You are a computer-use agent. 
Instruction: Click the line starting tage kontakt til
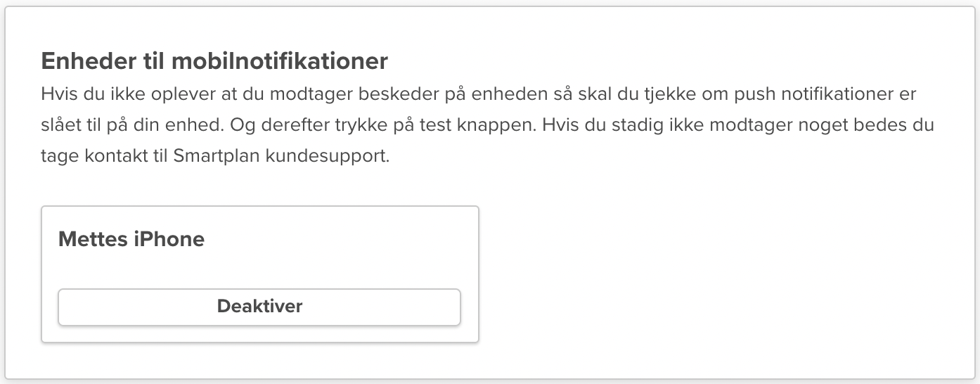[214, 155]
